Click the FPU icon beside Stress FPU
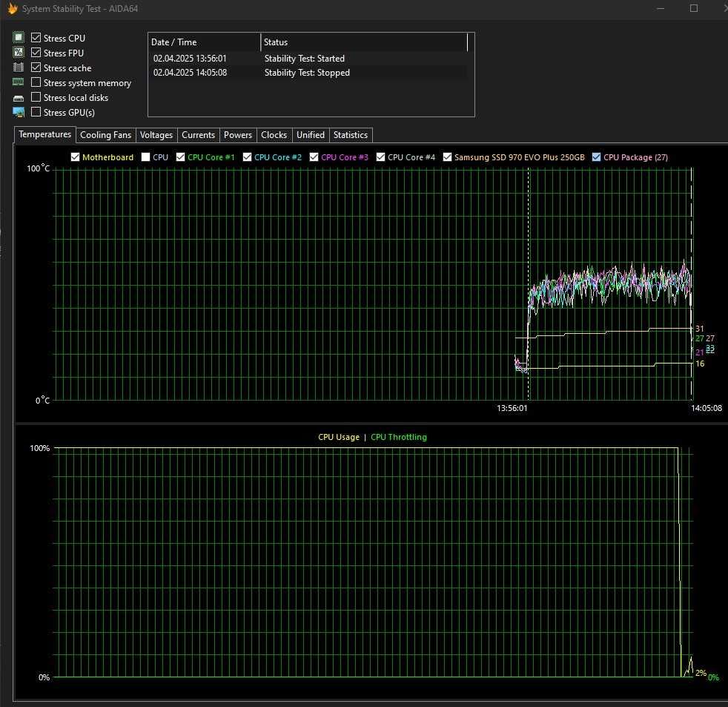This screenshot has height=707, width=728. tap(18, 52)
